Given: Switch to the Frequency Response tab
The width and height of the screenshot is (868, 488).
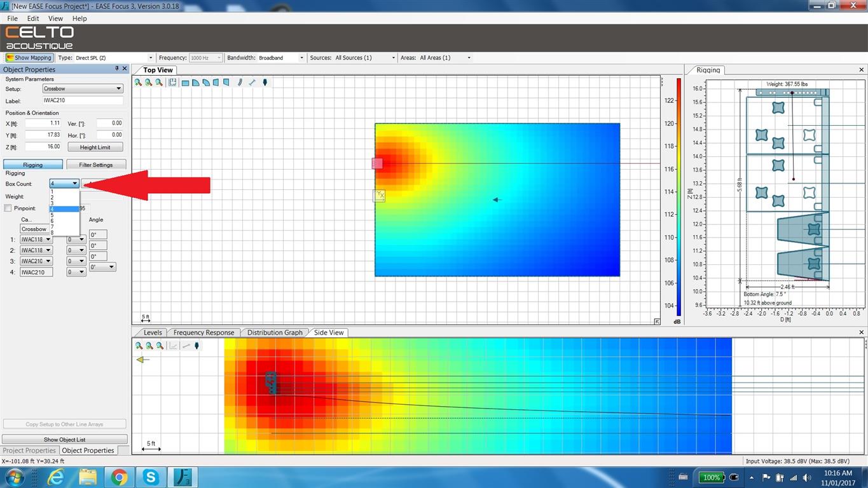Looking at the screenshot, I should click(203, 332).
